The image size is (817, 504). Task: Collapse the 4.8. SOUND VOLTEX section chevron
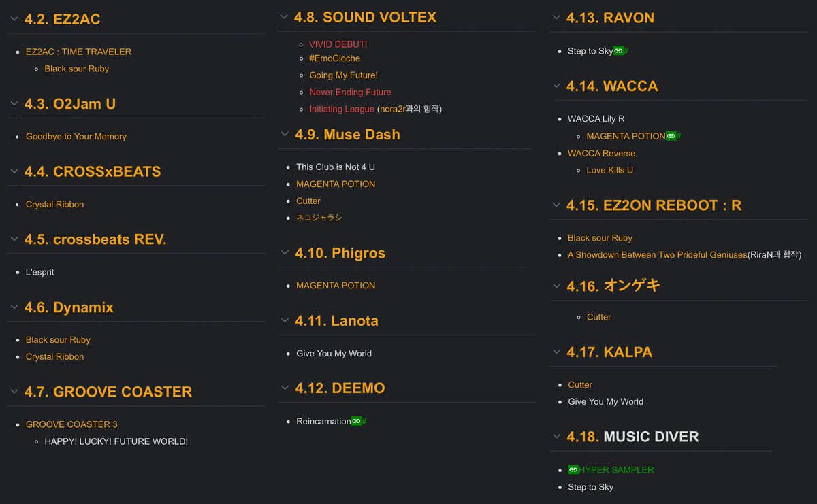284,17
